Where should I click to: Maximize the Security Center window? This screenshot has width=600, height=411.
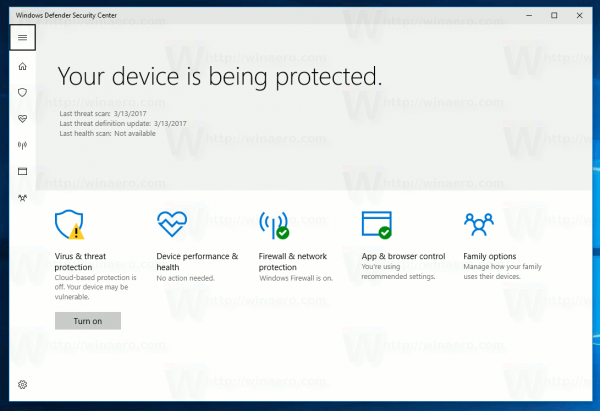click(x=554, y=16)
